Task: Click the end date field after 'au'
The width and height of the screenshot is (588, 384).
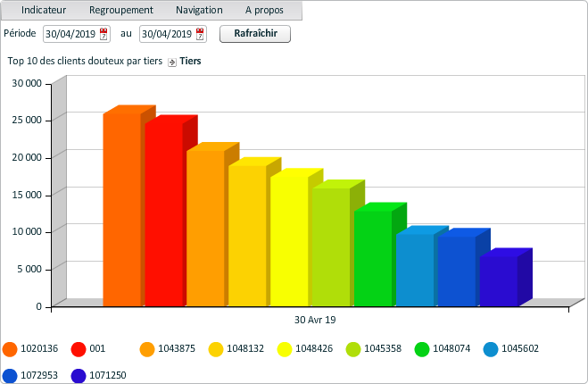Action: pos(173,34)
